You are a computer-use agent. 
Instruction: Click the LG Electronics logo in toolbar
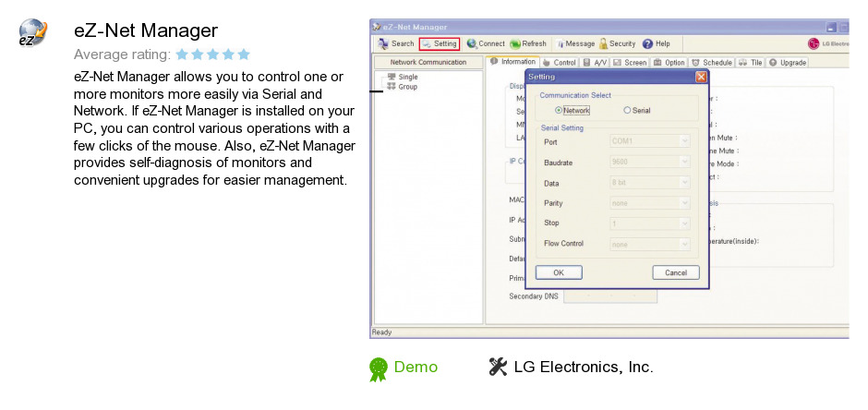828,43
